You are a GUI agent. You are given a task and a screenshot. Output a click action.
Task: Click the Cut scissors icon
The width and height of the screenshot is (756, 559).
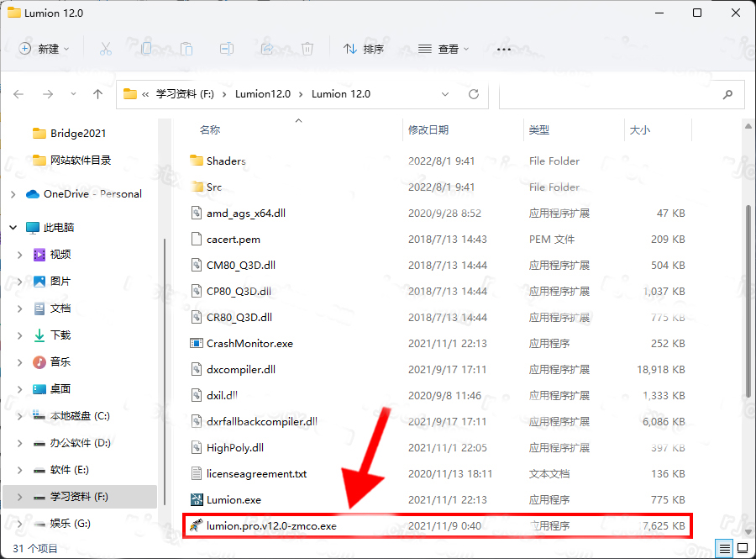point(106,49)
